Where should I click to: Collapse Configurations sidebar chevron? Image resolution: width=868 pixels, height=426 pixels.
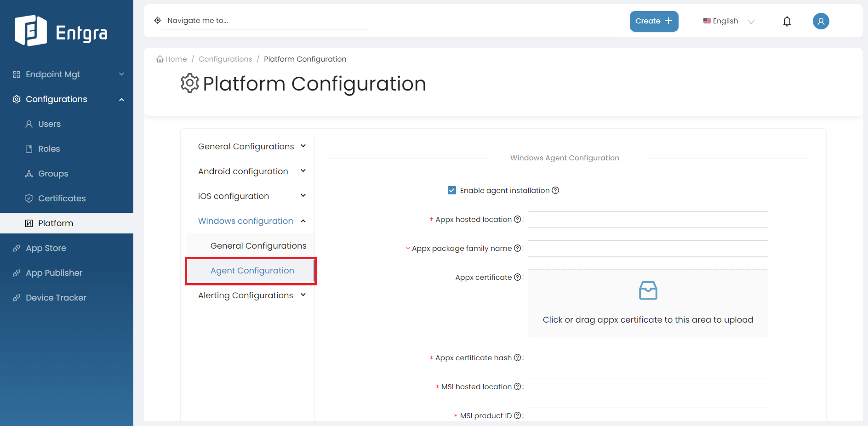tap(121, 99)
